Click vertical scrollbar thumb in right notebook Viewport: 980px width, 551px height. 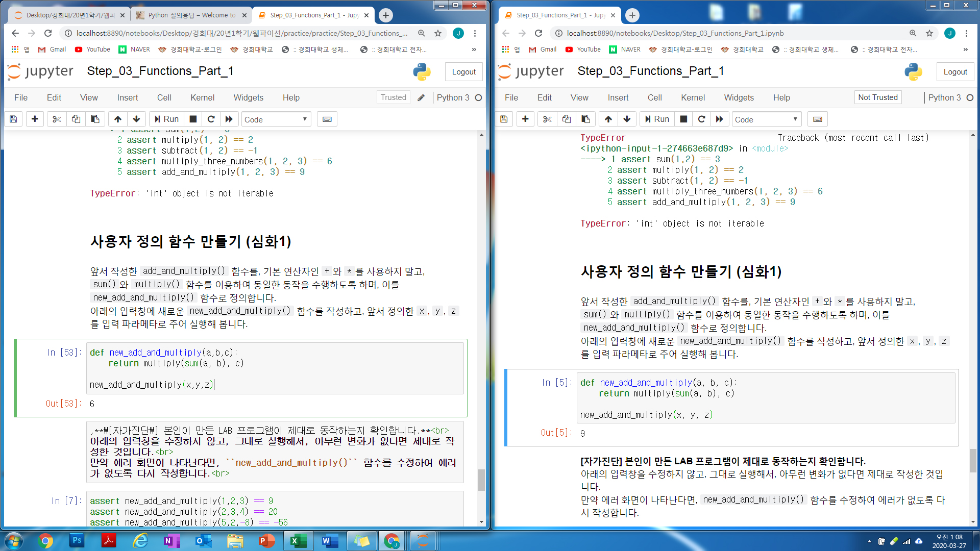click(973, 461)
